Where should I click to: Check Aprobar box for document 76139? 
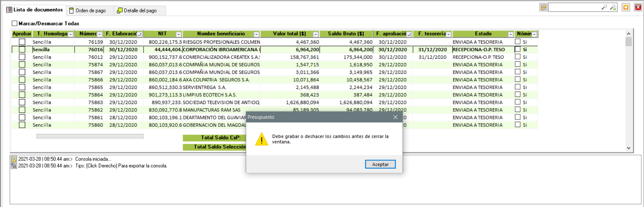click(22, 42)
